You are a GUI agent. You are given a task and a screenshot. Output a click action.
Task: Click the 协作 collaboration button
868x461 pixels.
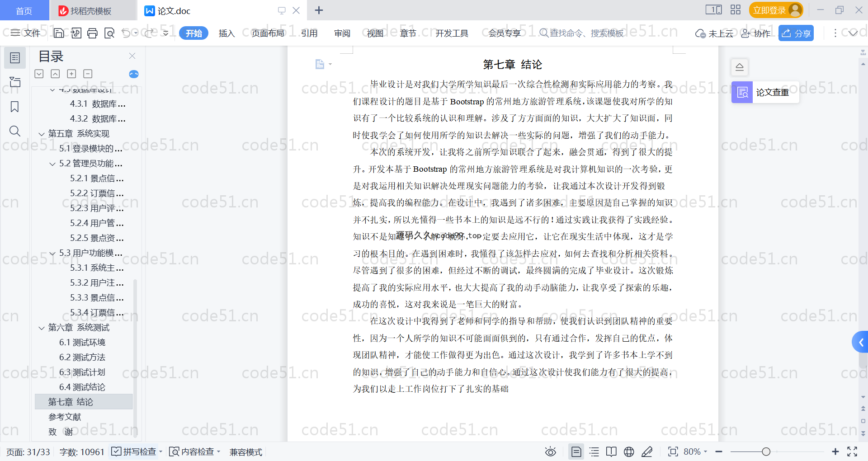point(756,33)
